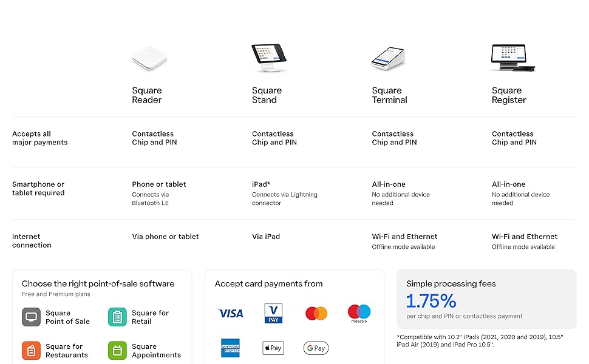The height and width of the screenshot is (364, 589).
Task: Click the Choose the right point-of-sale software heading
Action: 98,283
